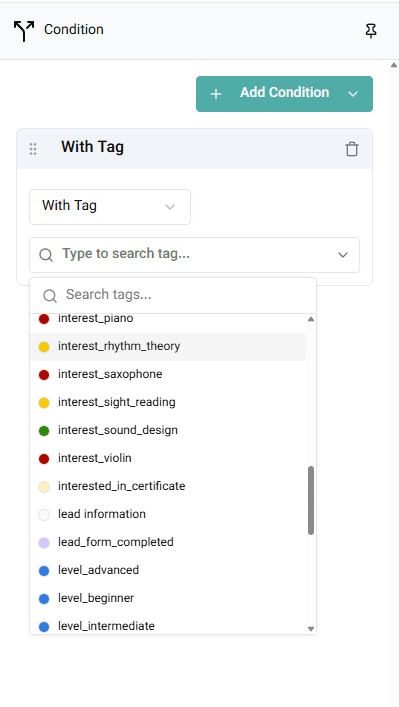The image size is (399, 707).
Task: Click the tag list scrollbar thumb
Action: click(311, 500)
